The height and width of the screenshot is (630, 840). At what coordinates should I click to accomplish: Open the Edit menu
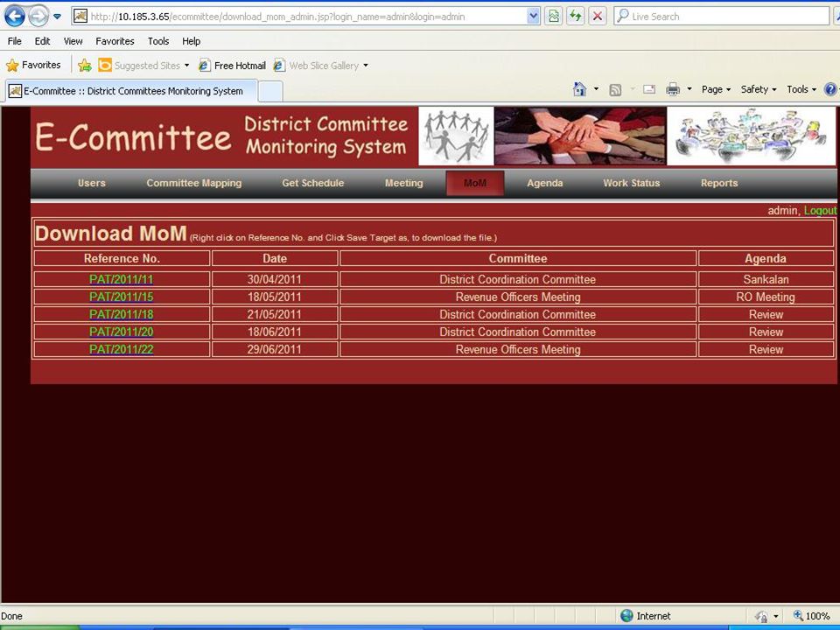click(x=42, y=41)
